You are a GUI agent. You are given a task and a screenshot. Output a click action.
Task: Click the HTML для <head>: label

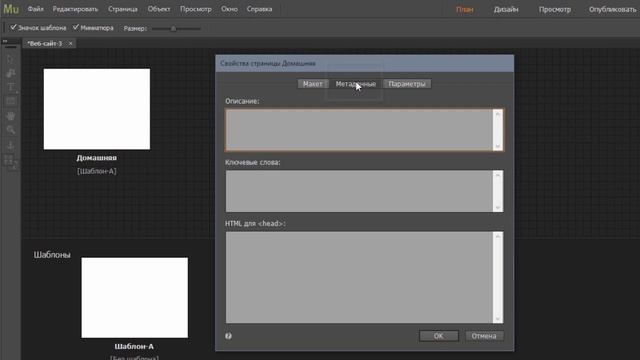(x=255, y=224)
